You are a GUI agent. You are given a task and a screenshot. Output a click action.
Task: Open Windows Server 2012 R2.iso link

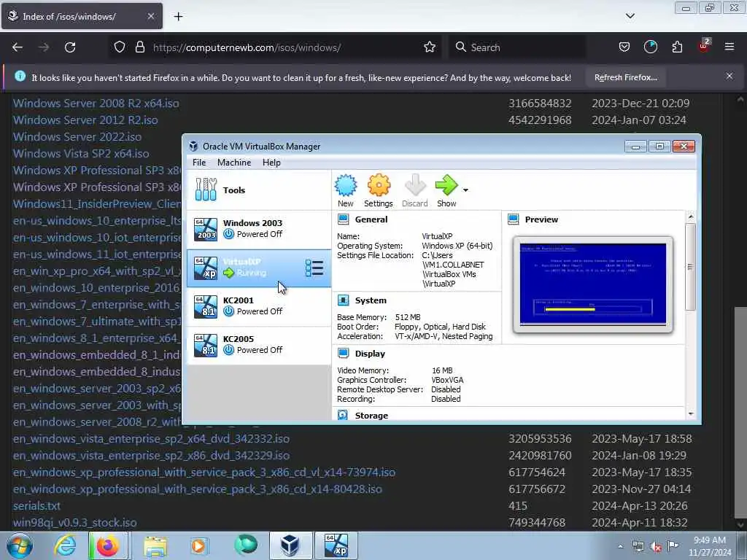85,120
